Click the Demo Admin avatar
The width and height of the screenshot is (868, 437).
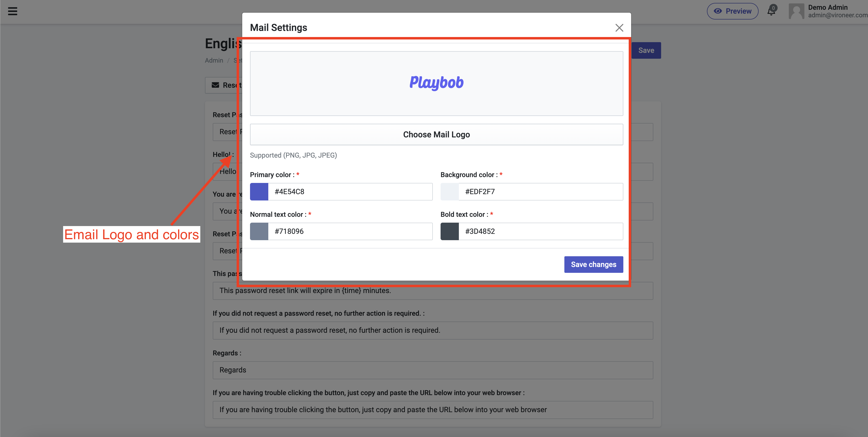tap(796, 11)
